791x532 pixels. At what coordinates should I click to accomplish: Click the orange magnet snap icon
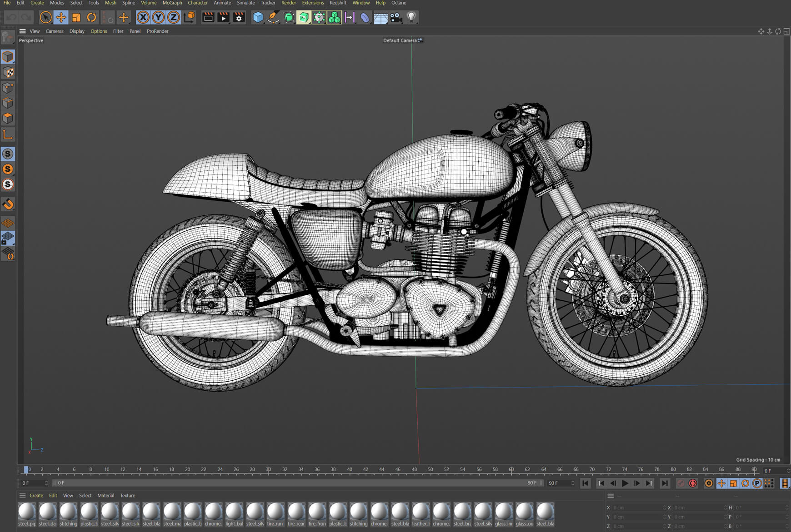8,204
